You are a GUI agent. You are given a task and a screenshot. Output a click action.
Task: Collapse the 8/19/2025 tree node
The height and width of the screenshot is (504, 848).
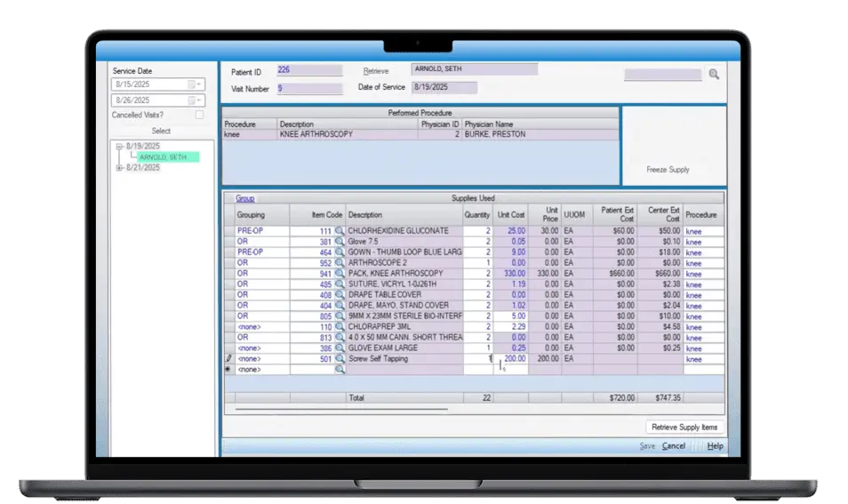pos(119,147)
